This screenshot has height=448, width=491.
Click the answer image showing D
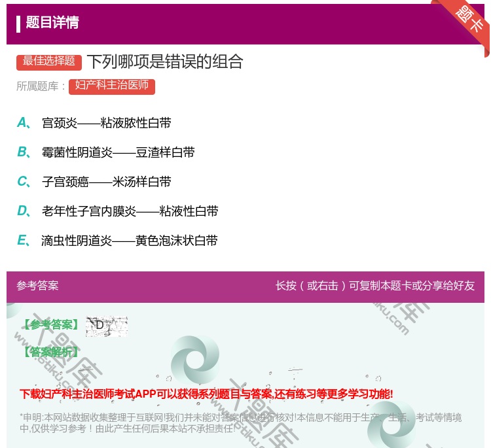[x=107, y=326]
